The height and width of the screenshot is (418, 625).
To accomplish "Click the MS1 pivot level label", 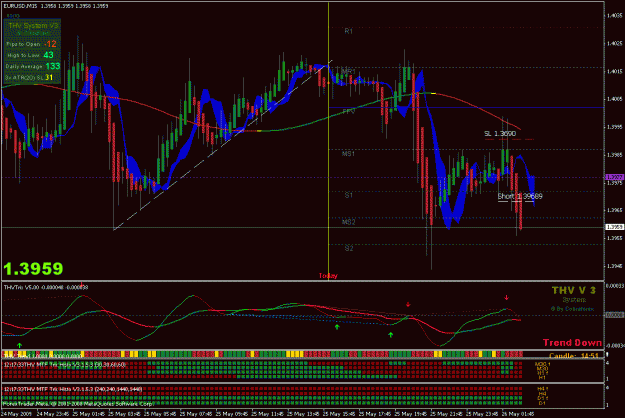I will click(348, 153).
